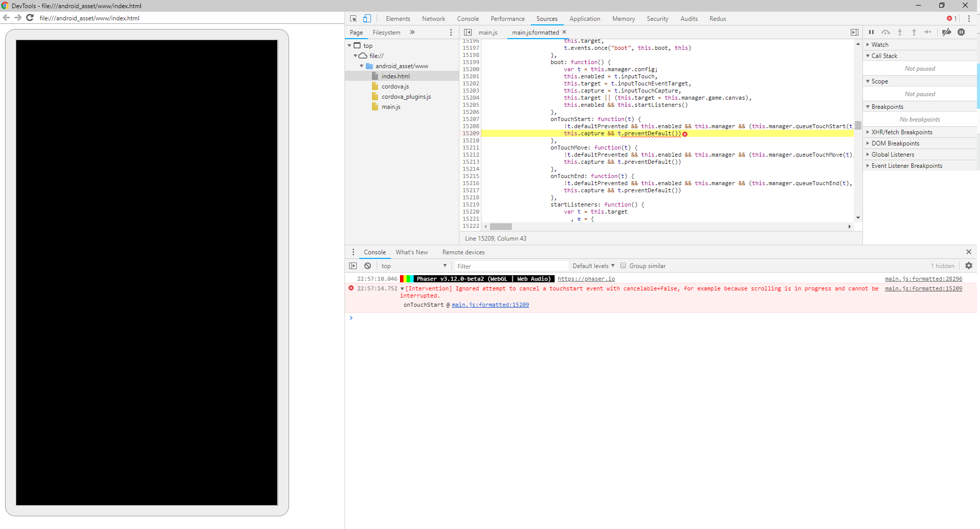Activate the inspect element picker icon
This screenshot has height=529, width=980.
click(x=354, y=19)
